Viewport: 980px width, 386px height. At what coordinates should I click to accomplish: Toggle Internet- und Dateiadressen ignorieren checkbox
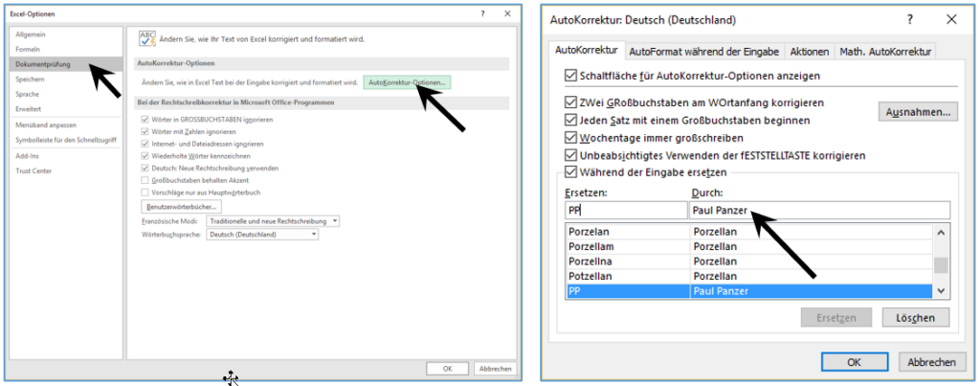coord(145,144)
